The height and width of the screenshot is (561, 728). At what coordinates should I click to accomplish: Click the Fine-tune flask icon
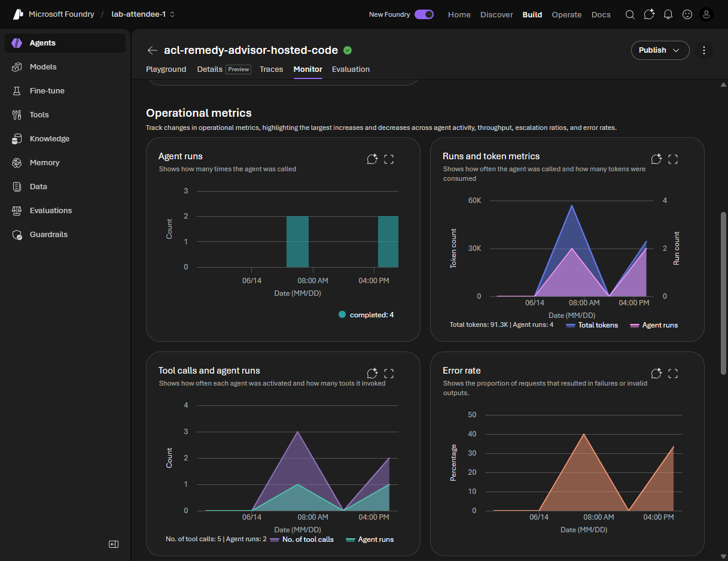pos(17,91)
